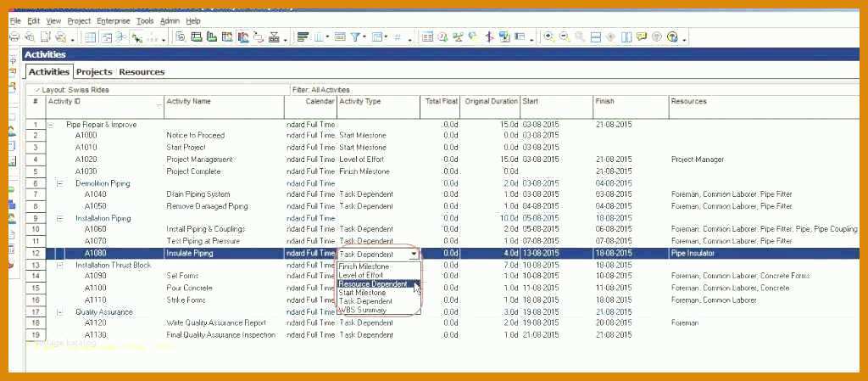Click the Zoom Out magnifier icon
Image resolution: width=868 pixels, height=381 pixels.
[564, 37]
